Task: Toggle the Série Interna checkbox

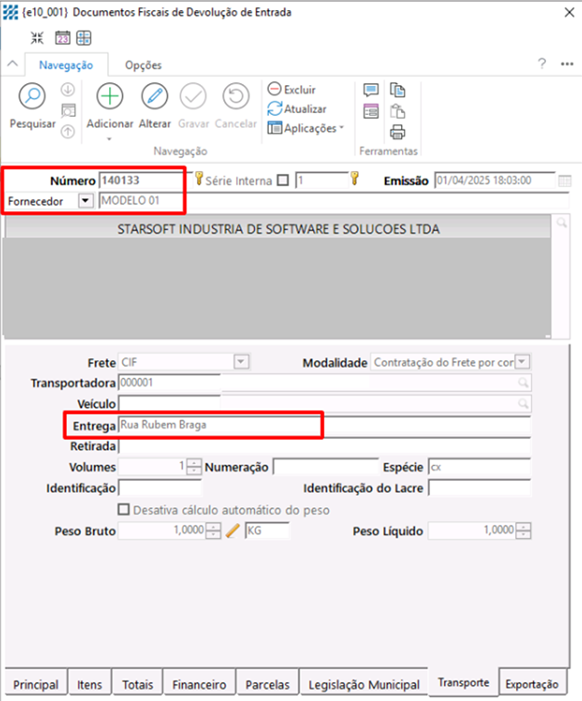Action: [283, 180]
